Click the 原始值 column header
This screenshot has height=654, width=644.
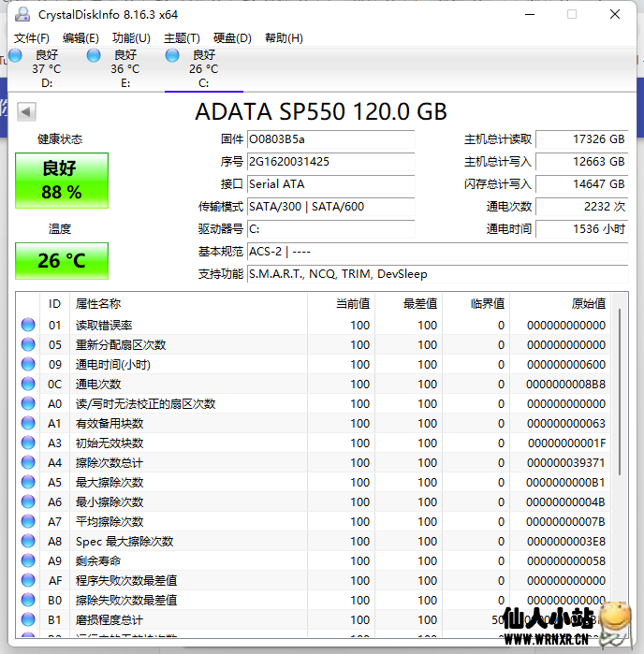[560, 304]
